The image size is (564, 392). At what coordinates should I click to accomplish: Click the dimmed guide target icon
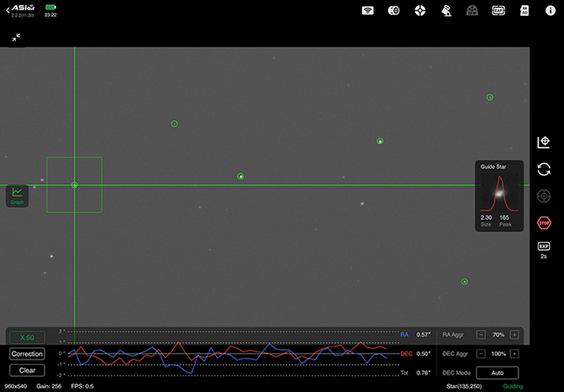[544, 196]
